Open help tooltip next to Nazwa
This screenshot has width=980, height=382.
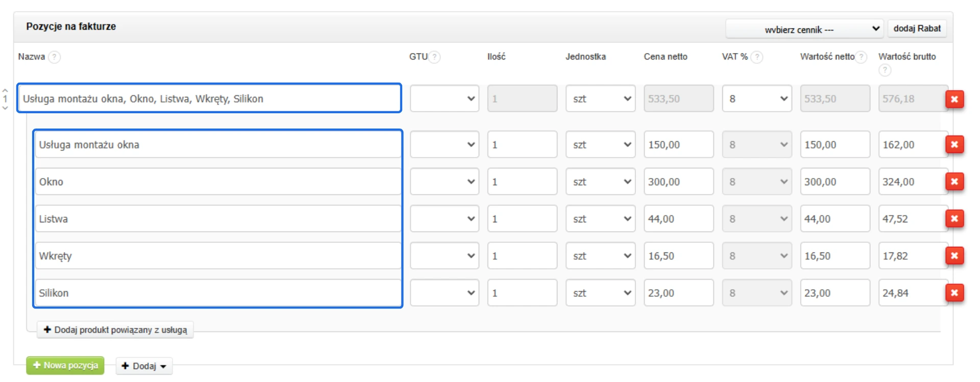click(54, 57)
